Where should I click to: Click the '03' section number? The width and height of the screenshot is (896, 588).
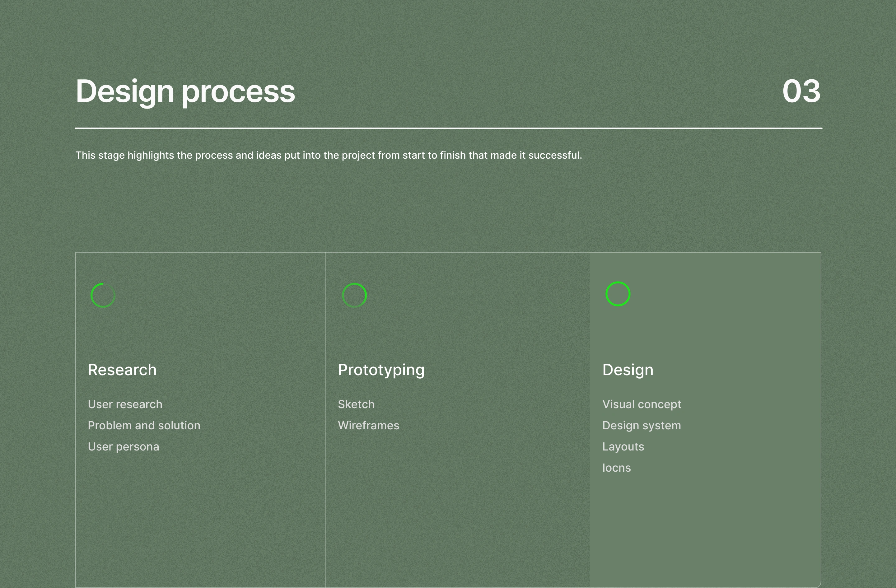(x=801, y=91)
